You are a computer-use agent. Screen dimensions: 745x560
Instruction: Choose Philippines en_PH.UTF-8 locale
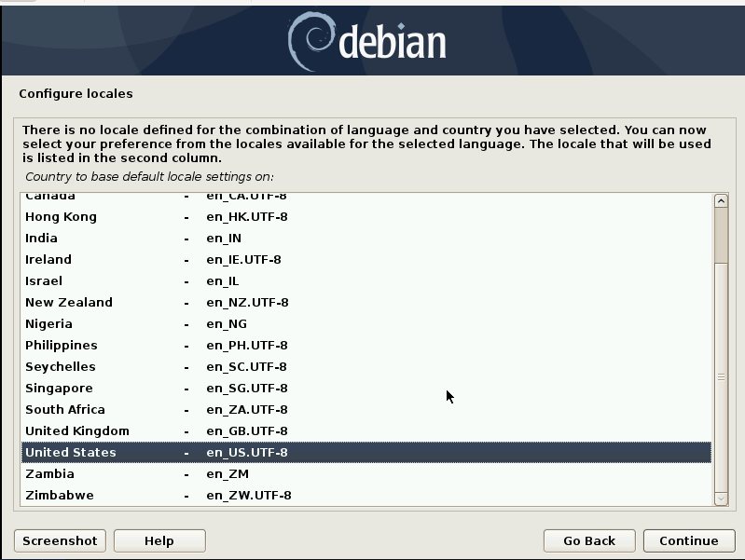366,346
